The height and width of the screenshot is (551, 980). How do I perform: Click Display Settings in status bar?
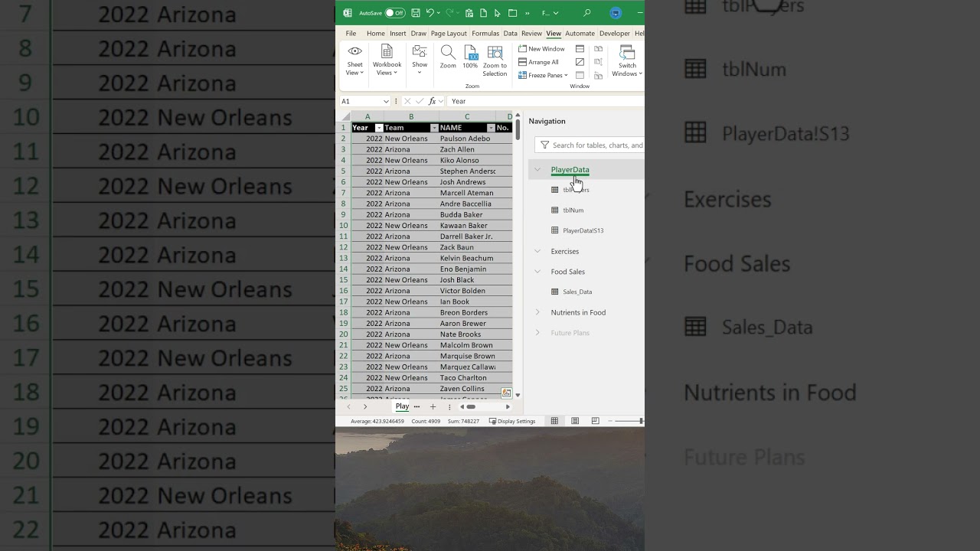pyautogui.click(x=512, y=421)
